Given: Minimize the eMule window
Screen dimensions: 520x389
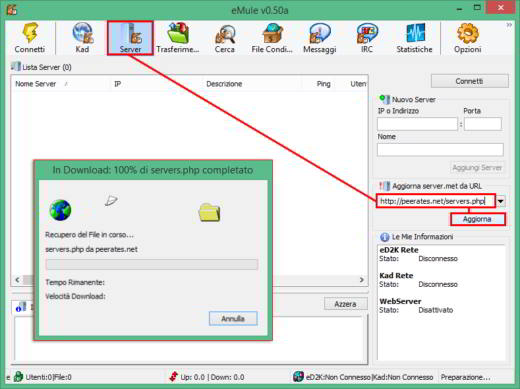Looking at the screenshot, I should (x=459, y=9).
